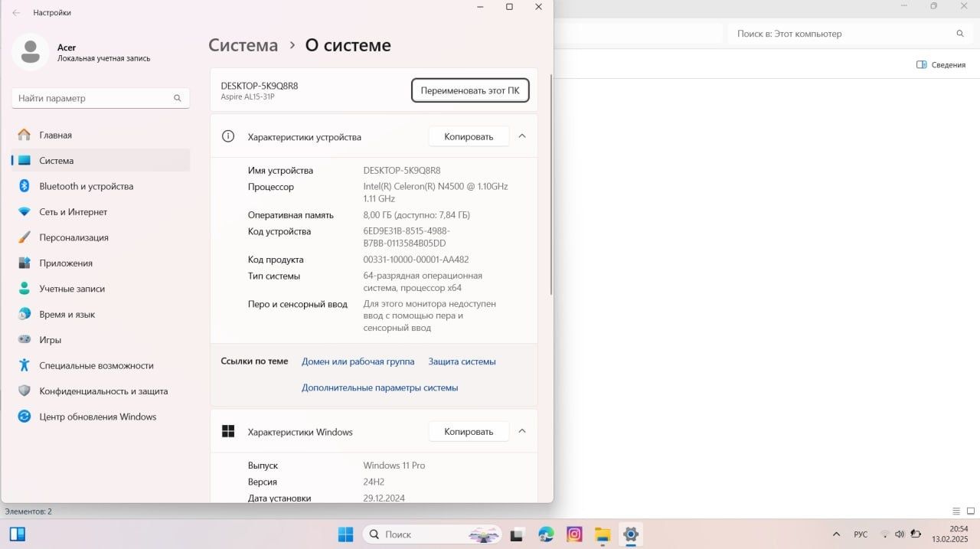The width and height of the screenshot is (980, 549).
Task: Click the RAM value 8,00 ГБ
Action: point(416,215)
